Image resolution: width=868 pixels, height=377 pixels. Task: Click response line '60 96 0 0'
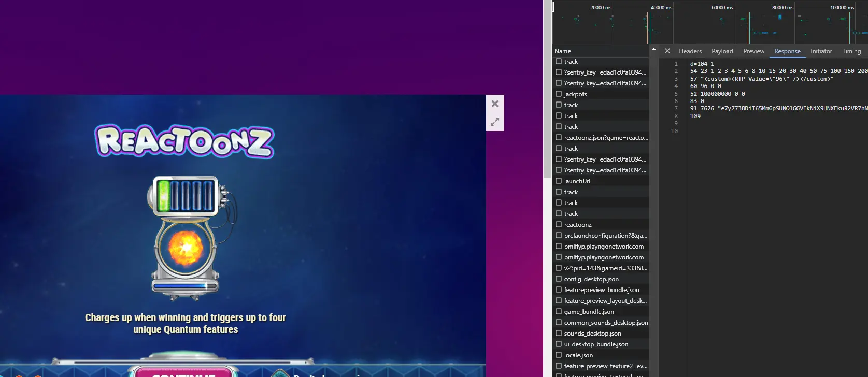tap(705, 86)
